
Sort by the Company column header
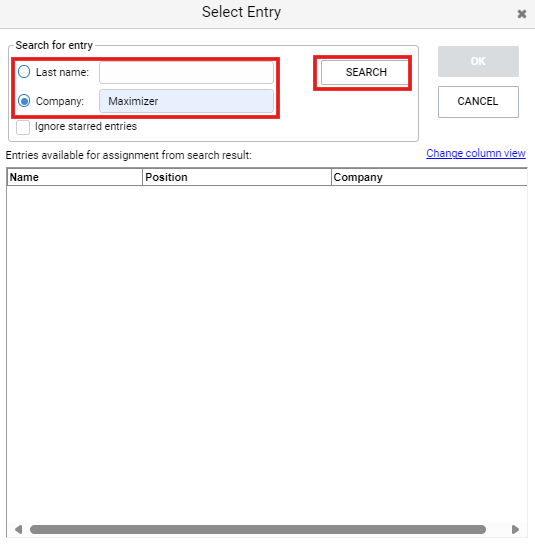click(x=429, y=177)
